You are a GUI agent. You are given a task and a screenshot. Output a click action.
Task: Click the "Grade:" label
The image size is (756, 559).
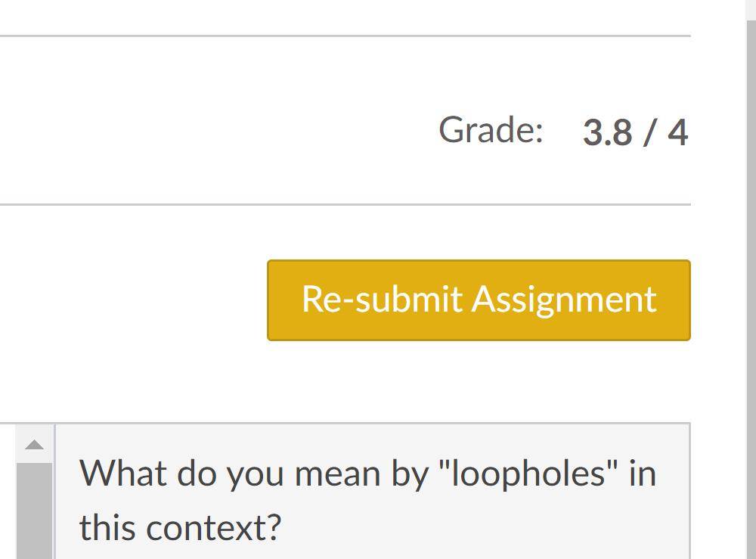tap(491, 130)
